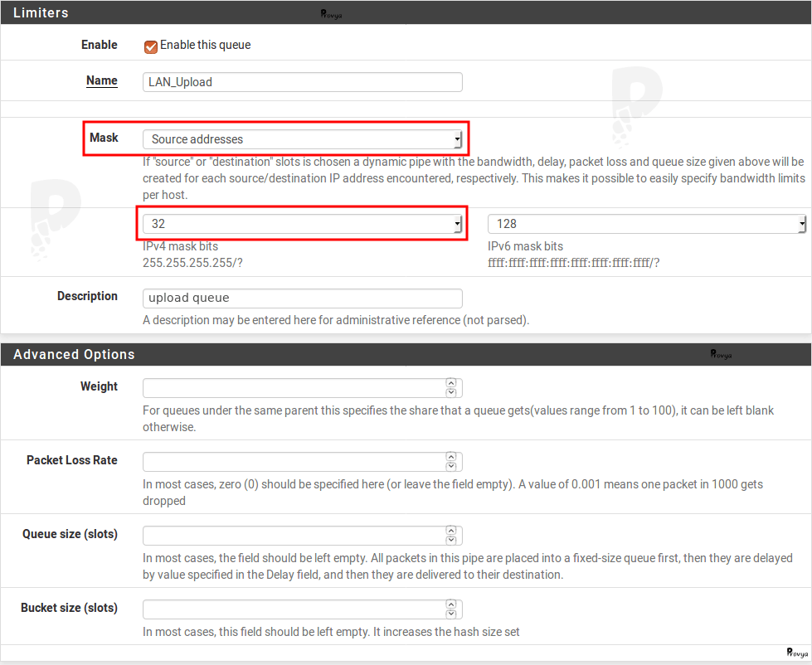Viewport: 812px width, 665px height.
Task: Increase Weight with the up arrow
Action: coord(451,384)
